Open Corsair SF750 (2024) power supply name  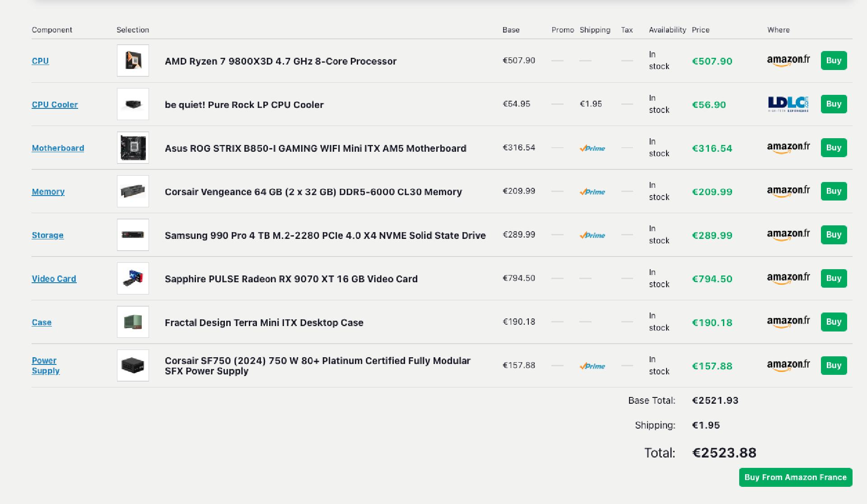point(317,366)
